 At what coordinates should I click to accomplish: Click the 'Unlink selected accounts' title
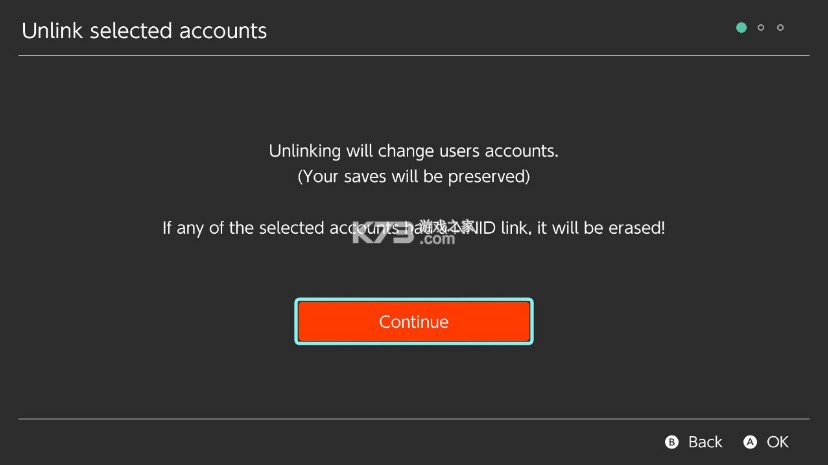(x=144, y=30)
